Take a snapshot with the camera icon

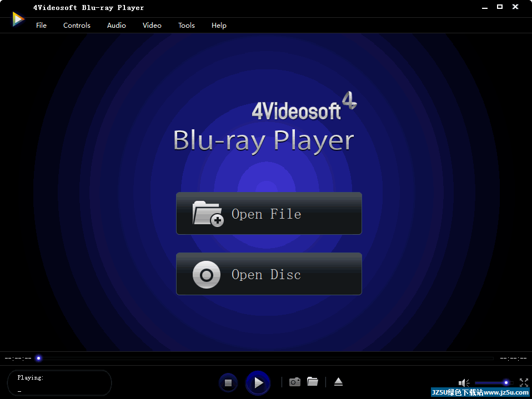(295, 382)
